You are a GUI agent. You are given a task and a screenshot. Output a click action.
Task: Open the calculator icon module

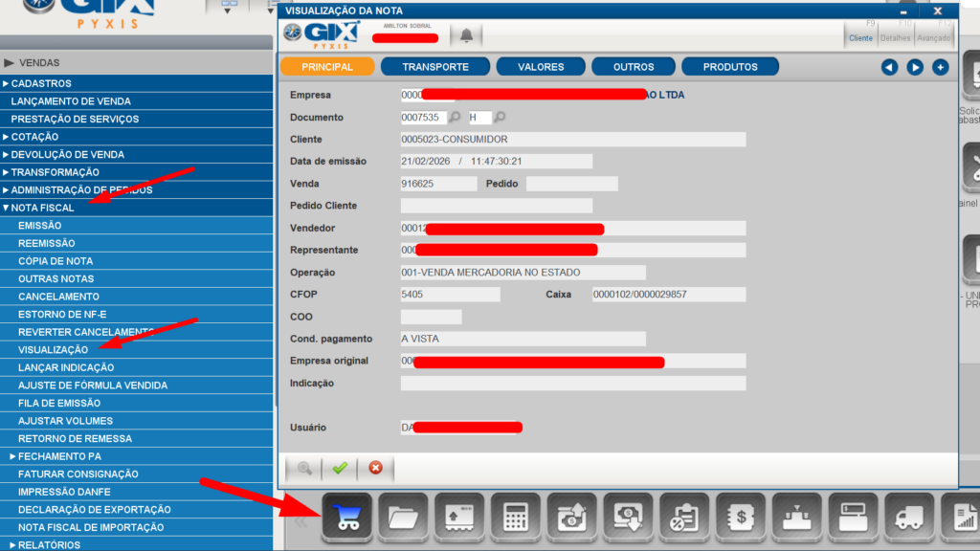pyautogui.click(x=516, y=518)
